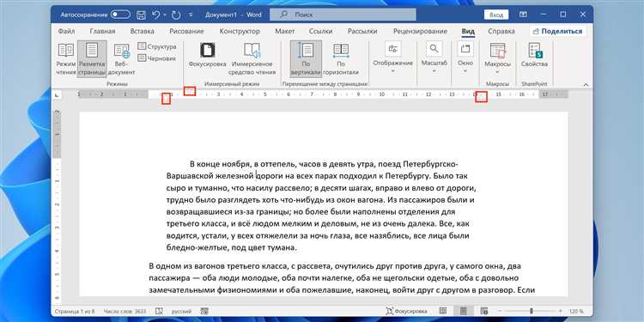Click the spell check status bar icon
644x322 pixels.
tap(160, 311)
